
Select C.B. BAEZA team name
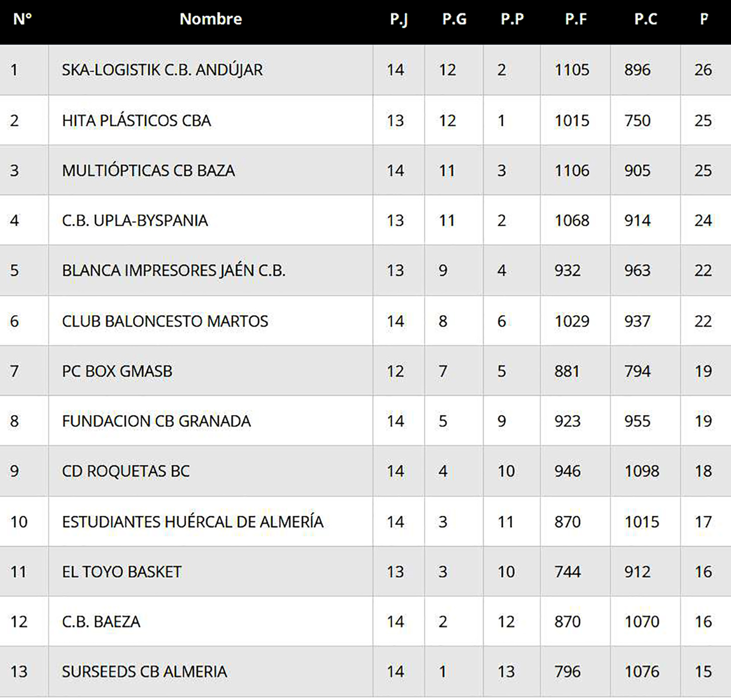tap(101, 622)
